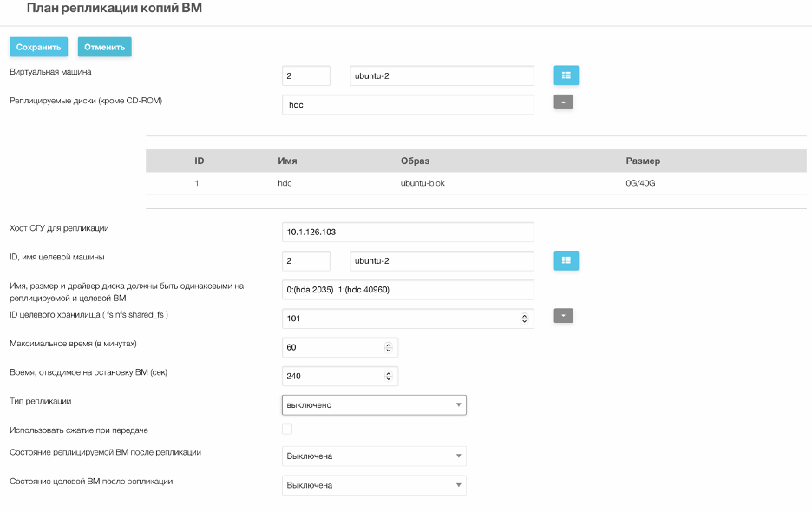
Task: Click the Размер column header
Action: [x=643, y=161]
